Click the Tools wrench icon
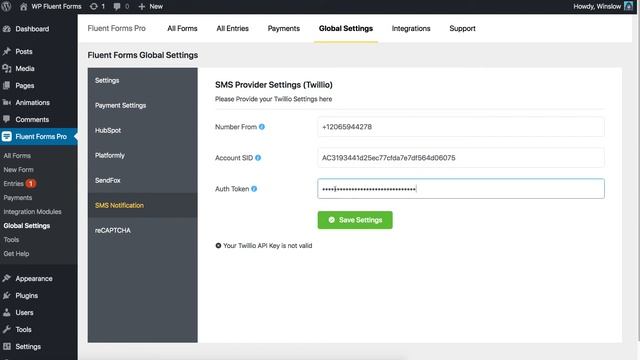The height and width of the screenshot is (360, 640). (x=7, y=329)
